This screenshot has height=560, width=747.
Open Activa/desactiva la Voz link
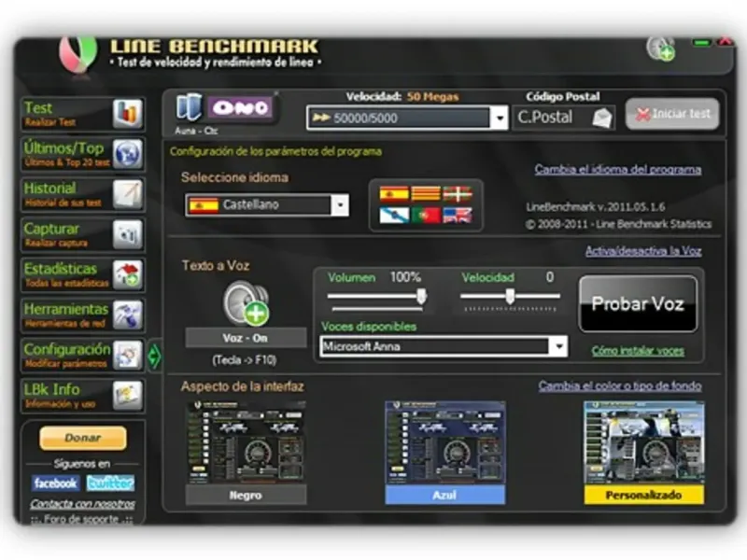[643, 251]
